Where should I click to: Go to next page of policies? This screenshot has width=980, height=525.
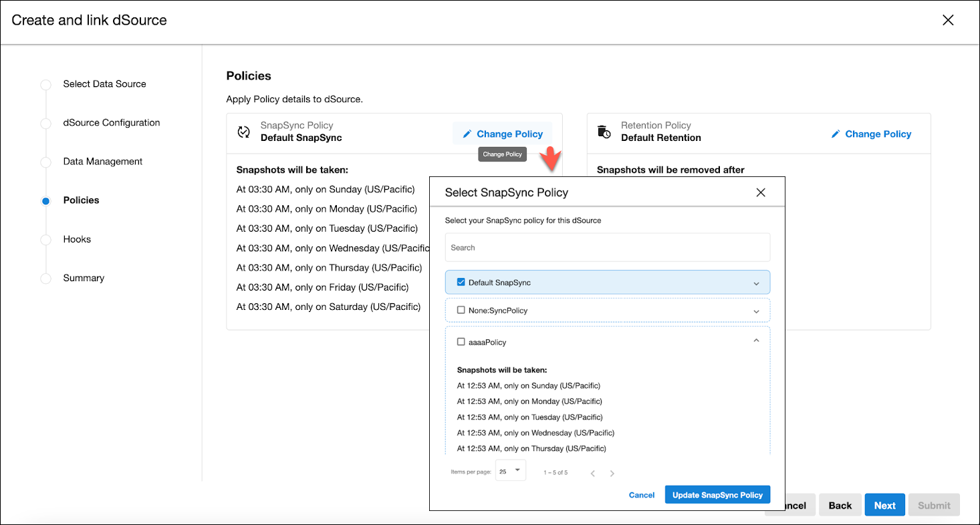pyautogui.click(x=612, y=474)
